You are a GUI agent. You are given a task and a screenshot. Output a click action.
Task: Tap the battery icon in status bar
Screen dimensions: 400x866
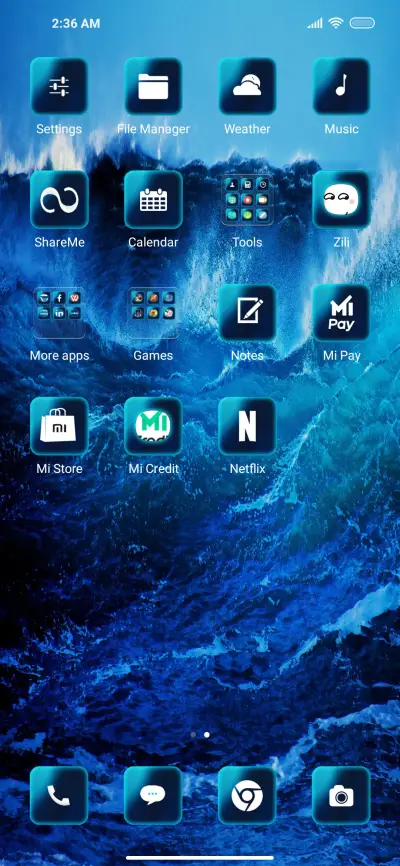362,23
